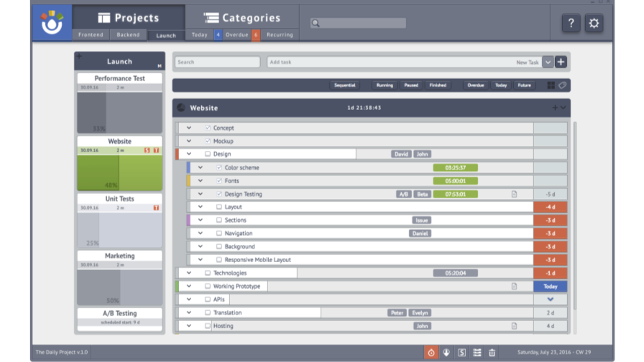Switch to grid view icon in filter bar
The width and height of the screenshot is (644, 362).
[551, 85]
